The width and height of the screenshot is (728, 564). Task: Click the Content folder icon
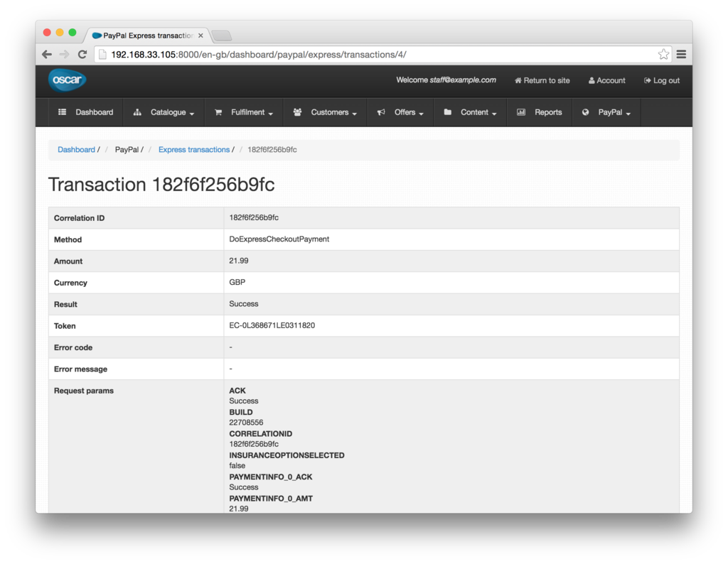448,112
